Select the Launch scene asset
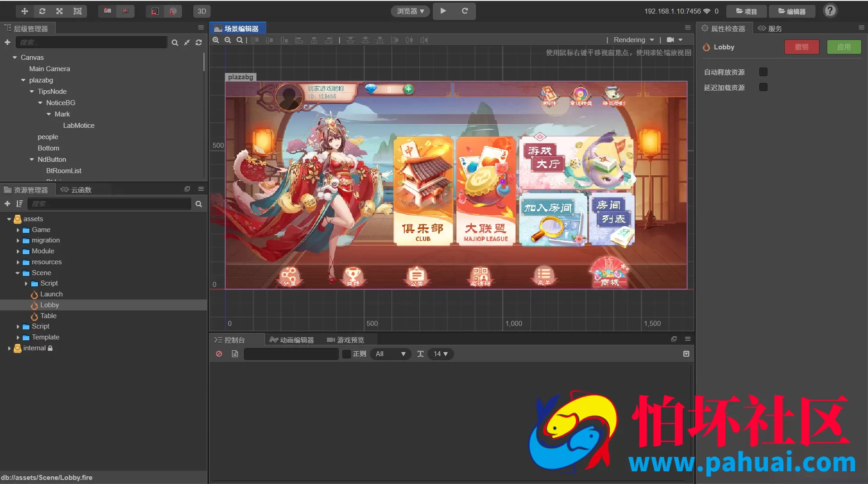The height and width of the screenshot is (484, 868). (51, 294)
